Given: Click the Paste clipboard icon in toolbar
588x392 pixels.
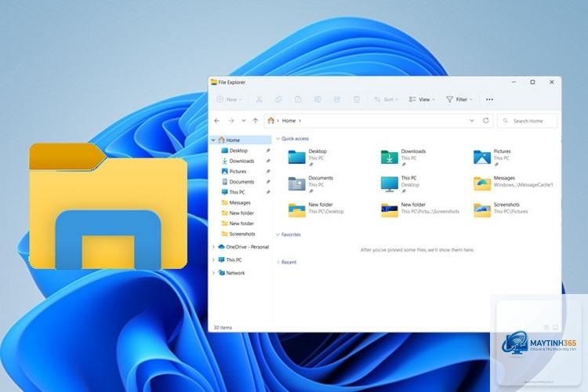Looking at the screenshot, I should [x=298, y=100].
